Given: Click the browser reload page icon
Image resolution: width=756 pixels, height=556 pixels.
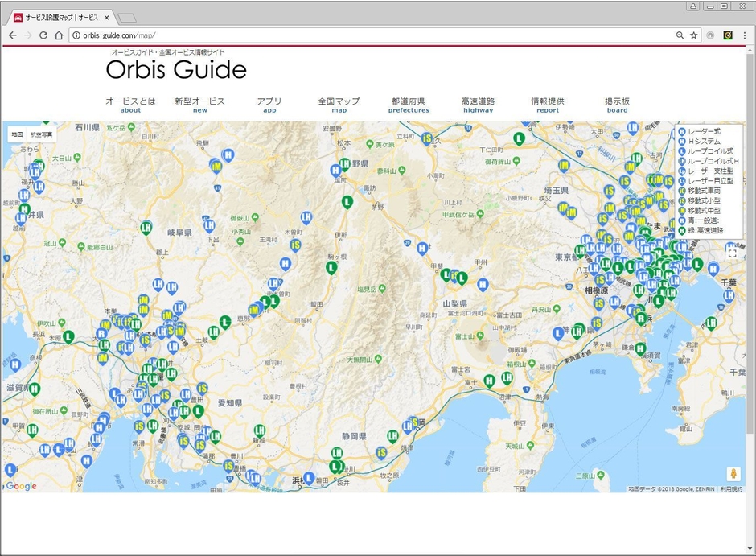Looking at the screenshot, I should pyautogui.click(x=43, y=35).
